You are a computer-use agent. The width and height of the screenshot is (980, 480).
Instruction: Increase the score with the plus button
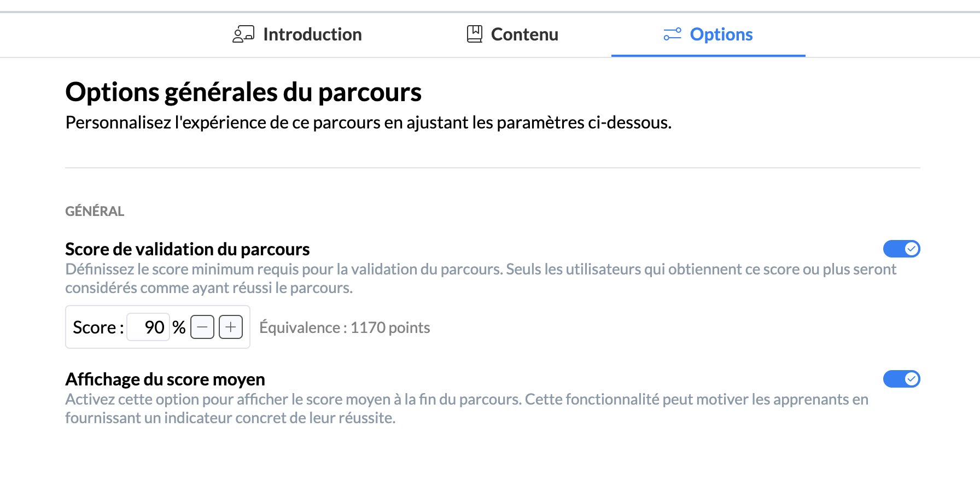(231, 327)
